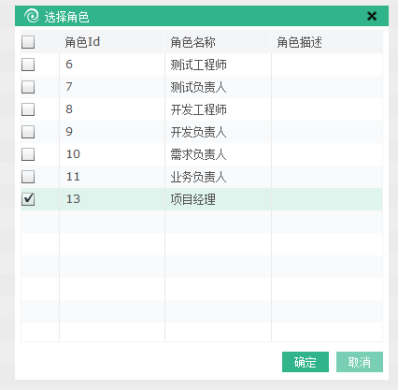Click the highlighted 项目经理 row name
Screen dimensions: 399x390
[193, 199]
